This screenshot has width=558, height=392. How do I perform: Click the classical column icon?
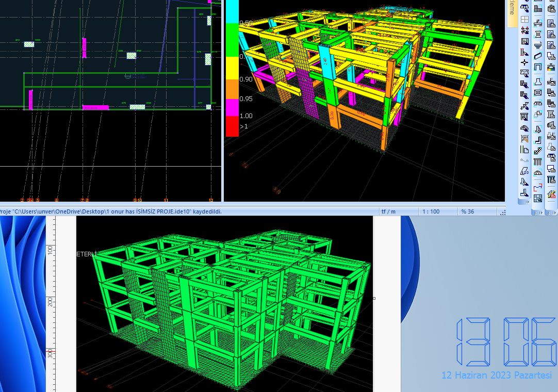click(x=538, y=35)
